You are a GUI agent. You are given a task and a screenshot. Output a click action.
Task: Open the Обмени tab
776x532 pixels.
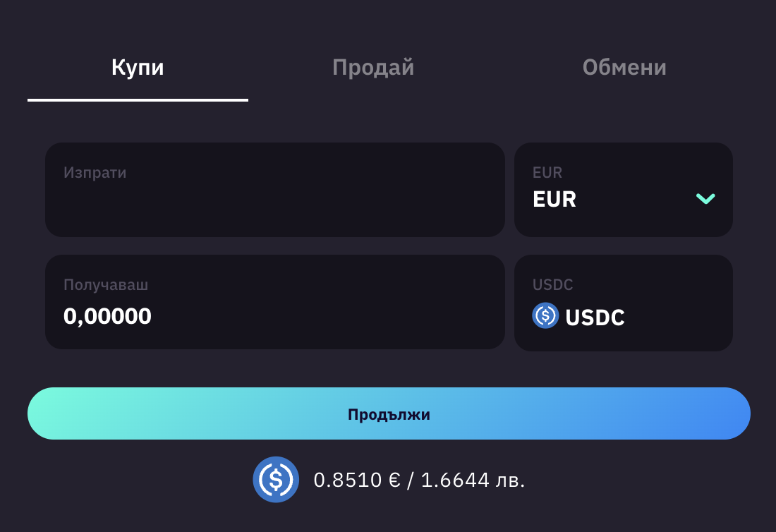click(x=624, y=68)
